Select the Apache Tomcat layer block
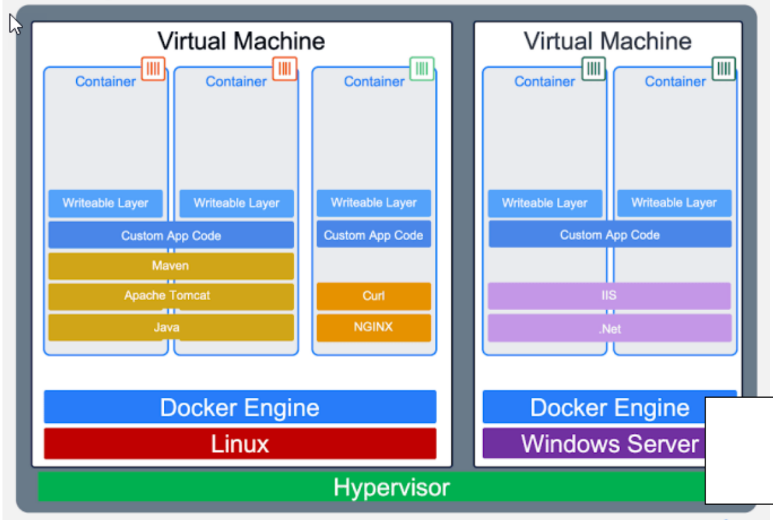 [x=171, y=296]
